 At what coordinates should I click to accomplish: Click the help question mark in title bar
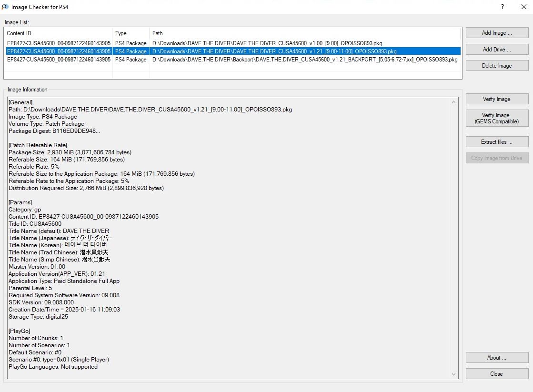pyautogui.click(x=503, y=7)
